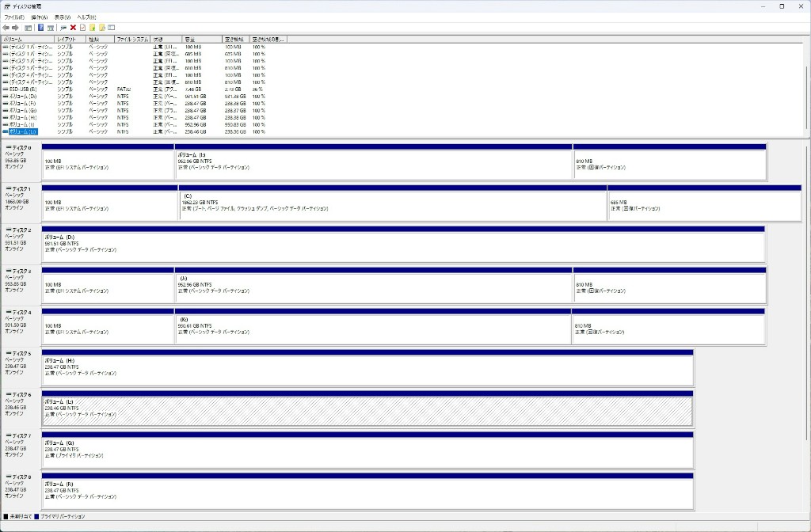Select ボリューム (G:) in the volume list
Viewport: 811px width, 532px height.
[x=135, y=111]
